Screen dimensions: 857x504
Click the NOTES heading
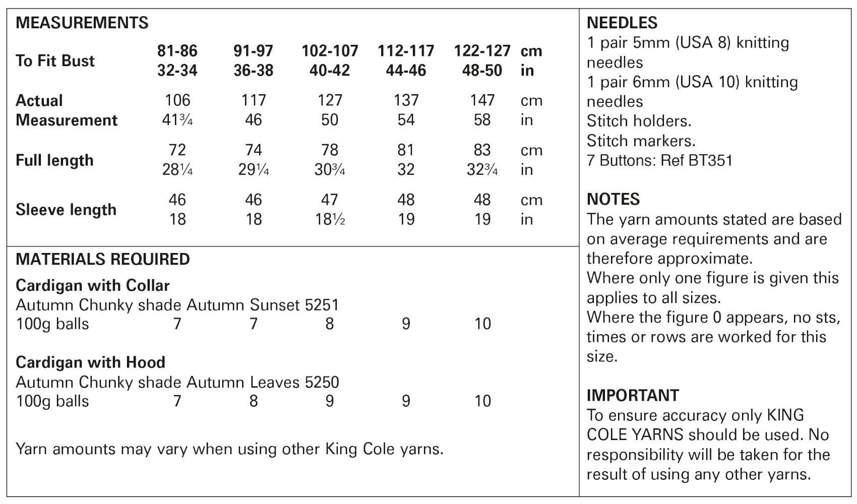pos(613,199)
